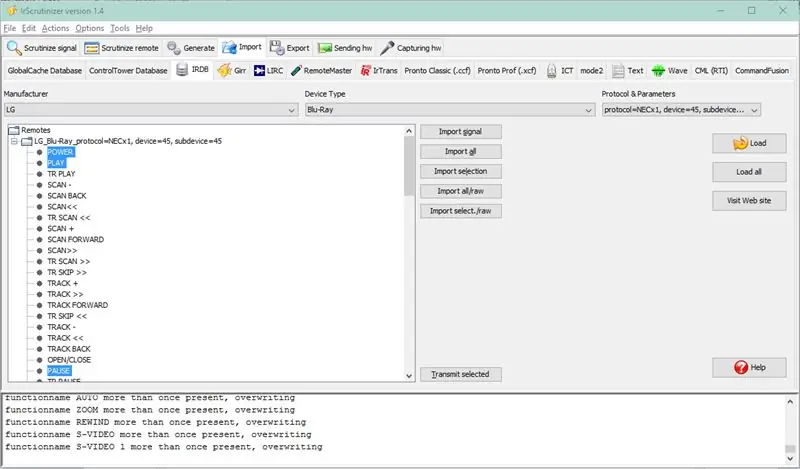Click the Load all button
This screenshot has height=469, width=800.
[749, 172]
